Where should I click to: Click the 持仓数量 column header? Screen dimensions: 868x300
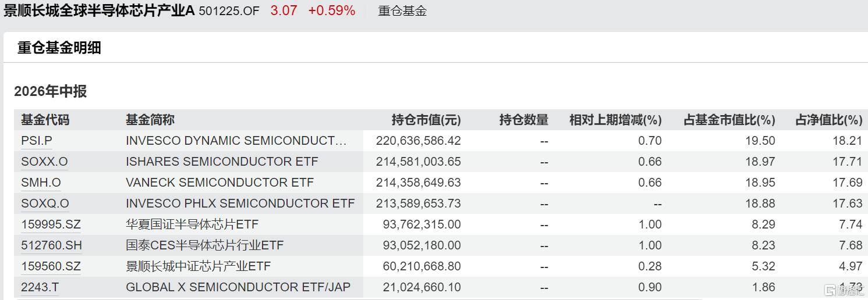[524, 120]
